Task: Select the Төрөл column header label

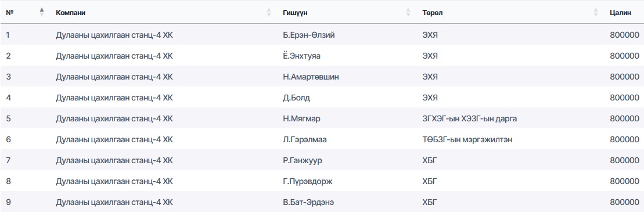Action: click(x=433, y=13)
